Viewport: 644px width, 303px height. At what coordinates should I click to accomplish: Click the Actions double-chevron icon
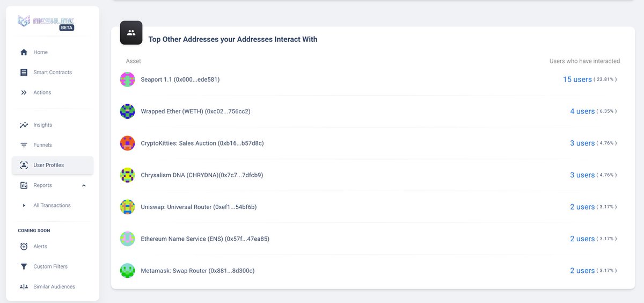(24, 92)
